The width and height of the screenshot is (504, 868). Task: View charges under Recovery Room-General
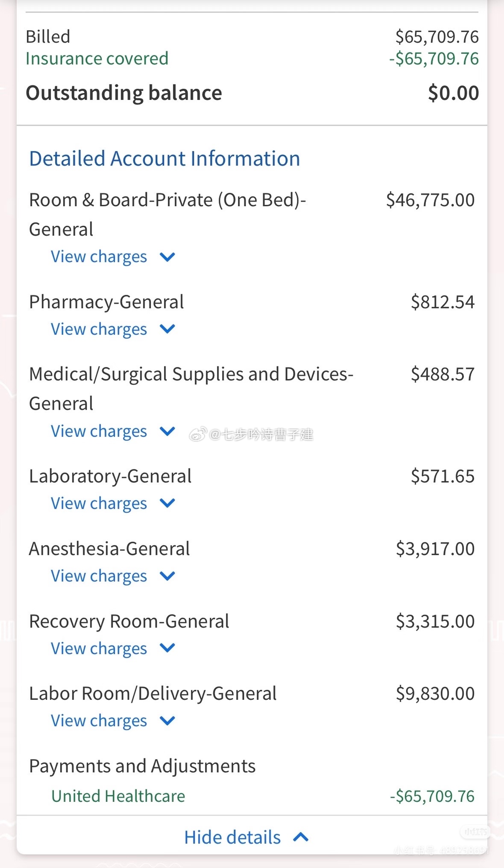[x=99, y=649]
